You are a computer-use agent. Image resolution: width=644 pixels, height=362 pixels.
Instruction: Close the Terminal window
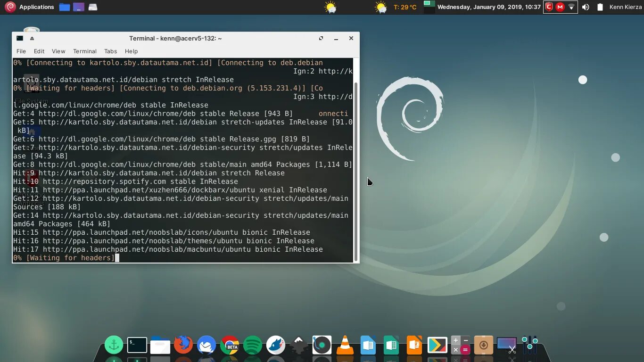(x=351, y=38)
